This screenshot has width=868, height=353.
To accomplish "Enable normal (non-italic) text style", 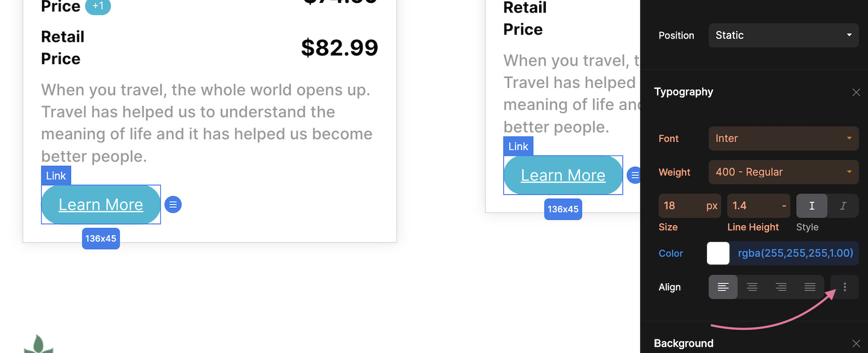I will pyautogui.click(x=812, y=206).
